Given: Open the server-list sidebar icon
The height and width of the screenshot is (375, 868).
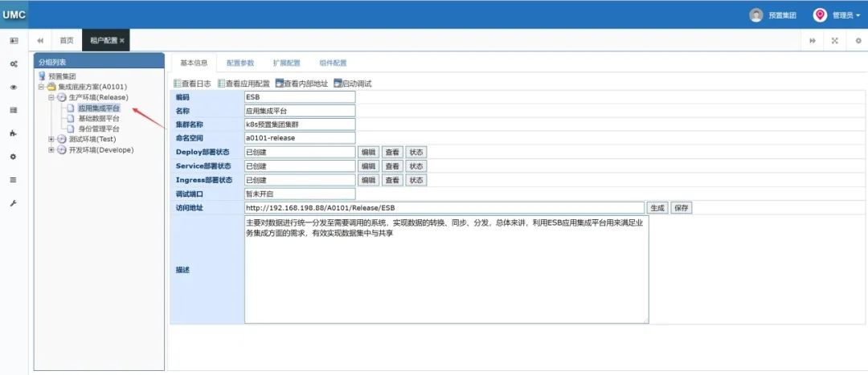Looking at the screenshot, I should point(14,110).
